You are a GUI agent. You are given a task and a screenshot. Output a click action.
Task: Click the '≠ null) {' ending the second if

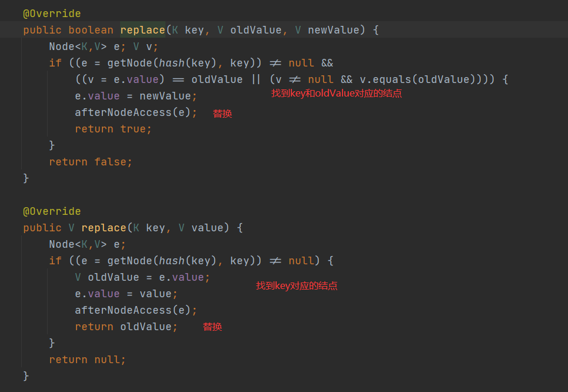[301, 261]
